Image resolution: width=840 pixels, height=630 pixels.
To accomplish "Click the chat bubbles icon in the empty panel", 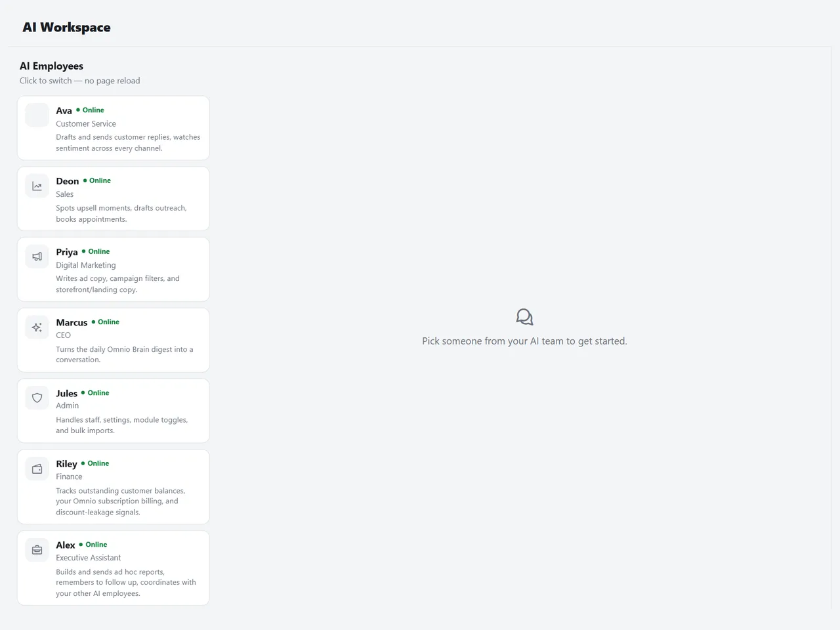I will coord(524,318).
